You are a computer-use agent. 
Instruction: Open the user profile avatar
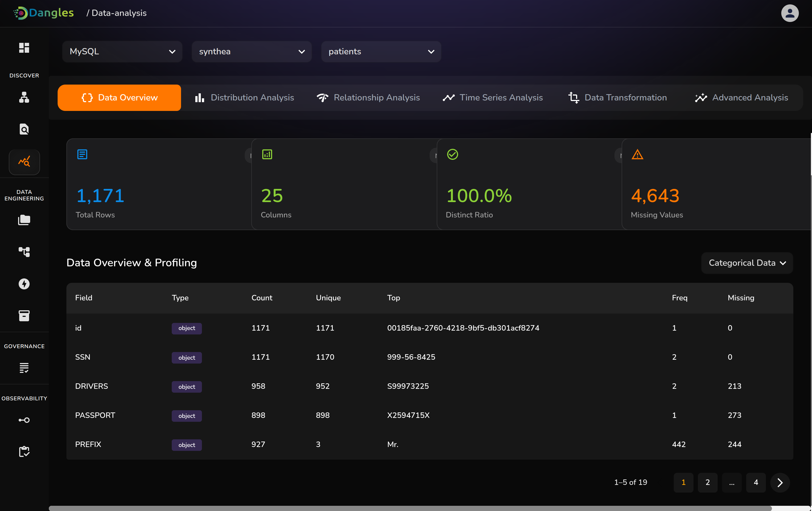790,13
